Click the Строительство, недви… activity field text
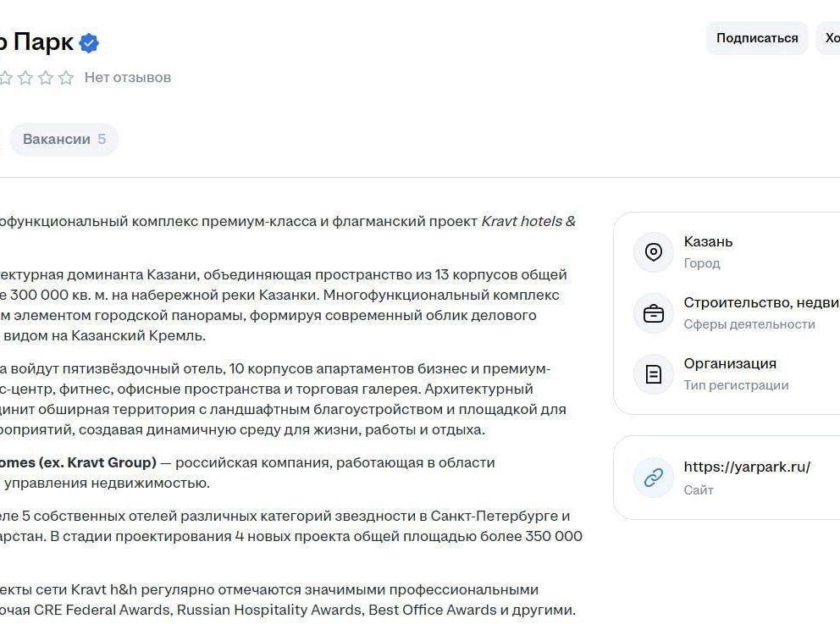The image size is (840, 630). 760,303
